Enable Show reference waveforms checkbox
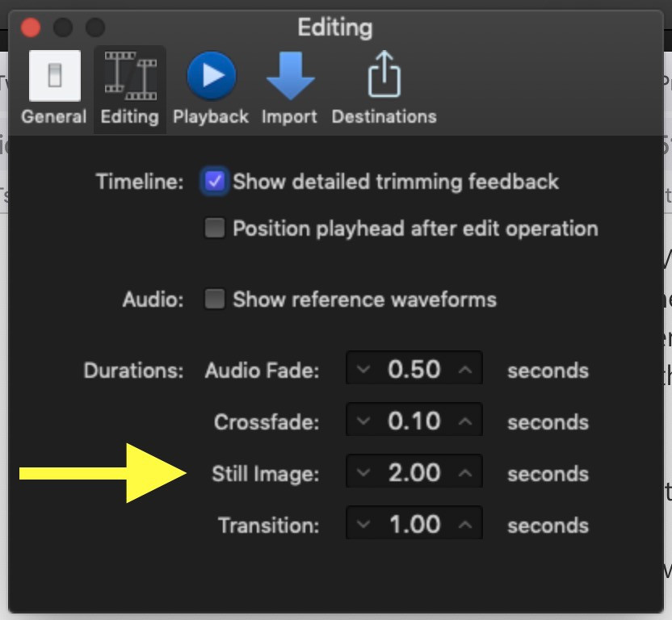Image resolution: width=672 pixels, height=620 pixels. [x=215, y=300]
